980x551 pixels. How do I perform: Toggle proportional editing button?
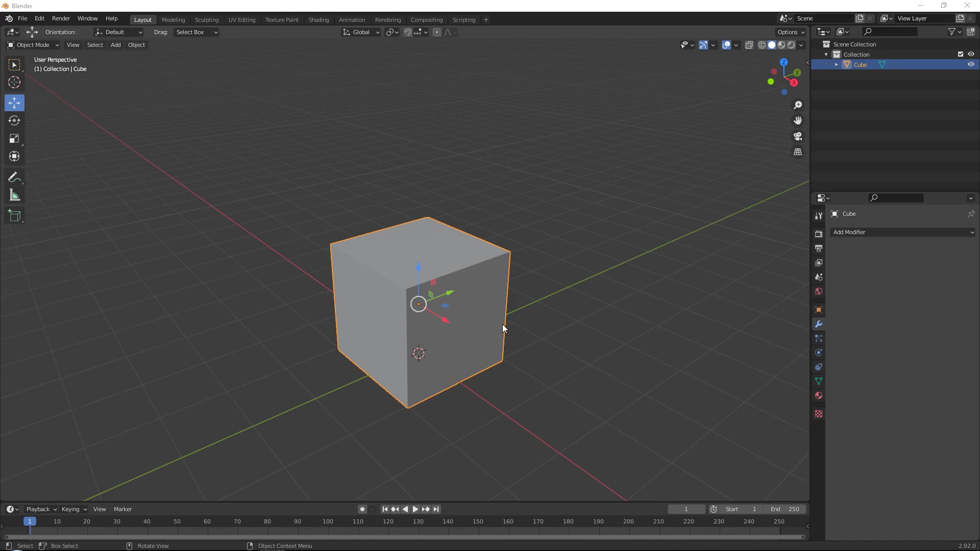click(x=437, y=32)
